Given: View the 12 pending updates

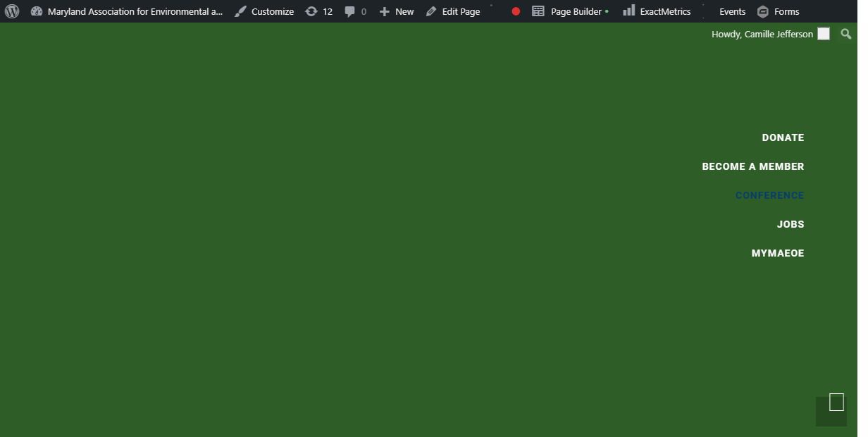Looking at the screenshot, I should pyautogui.click(x=318, y=11).
